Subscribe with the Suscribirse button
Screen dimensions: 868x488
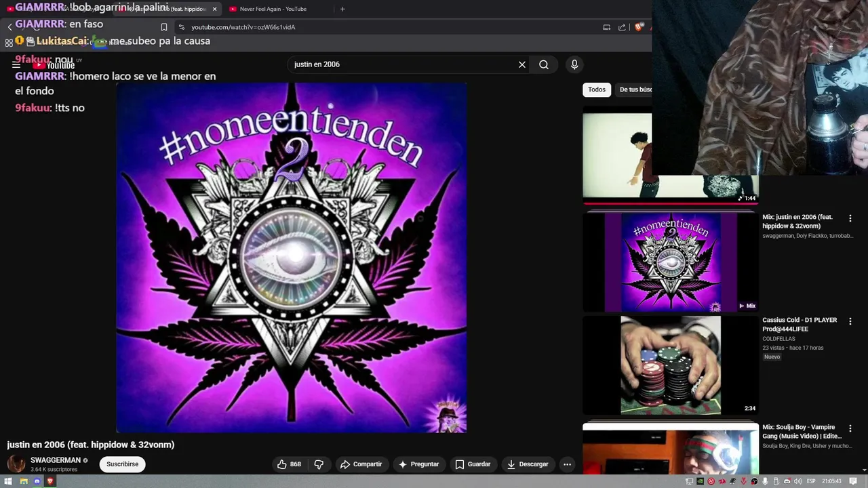123,464
